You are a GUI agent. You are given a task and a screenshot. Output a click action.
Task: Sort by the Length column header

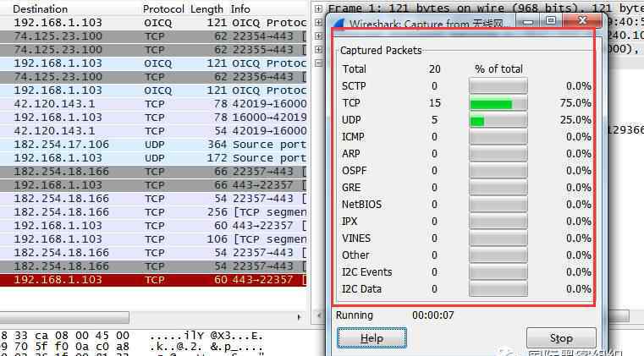[x=206, y=8]
